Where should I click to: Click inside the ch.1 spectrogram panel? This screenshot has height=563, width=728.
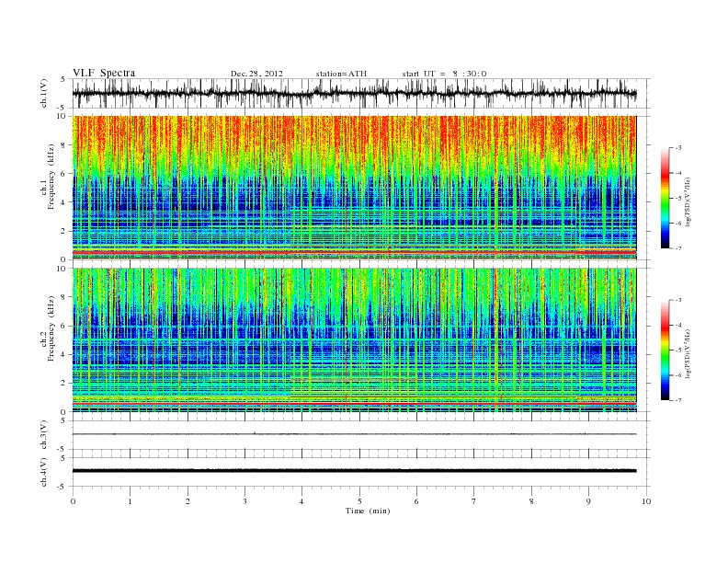coord(354,188)
